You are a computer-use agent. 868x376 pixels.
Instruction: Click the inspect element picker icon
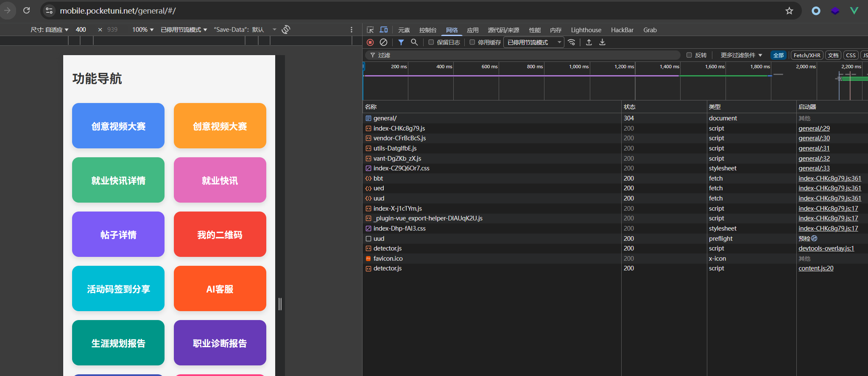pos(370,30)
